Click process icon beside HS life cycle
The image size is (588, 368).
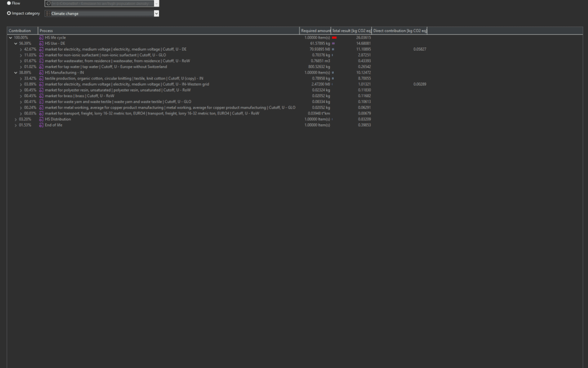tap(41, 38)
